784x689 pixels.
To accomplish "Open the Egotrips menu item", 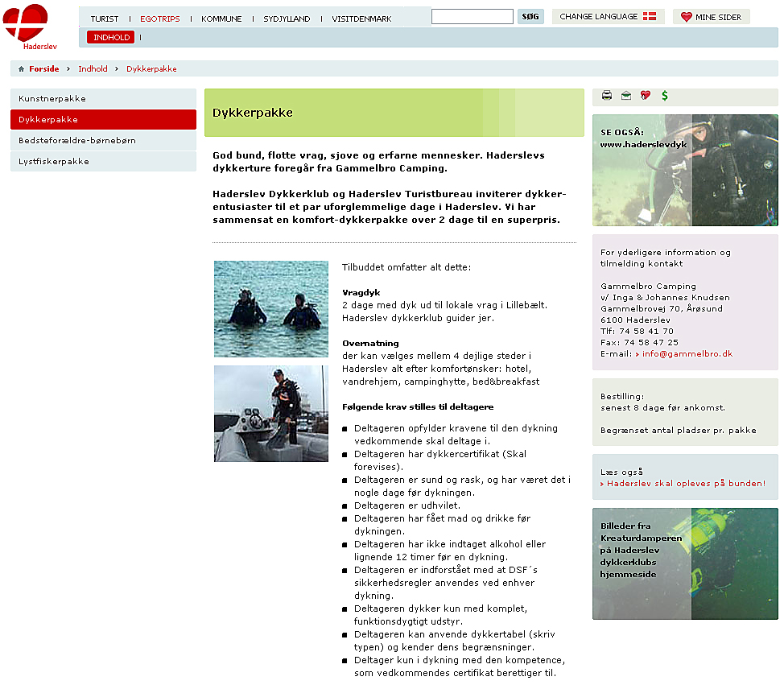I will tap(159, 19).
